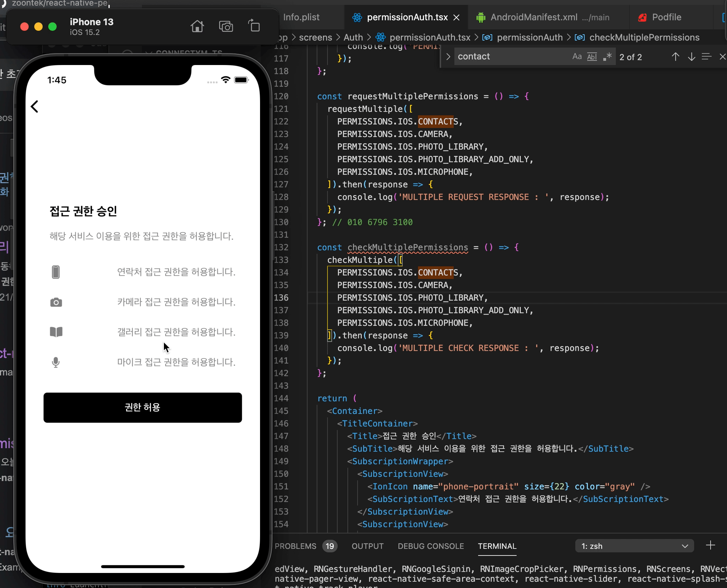Take a simulator screenshot via camera icon

point(226,27)
